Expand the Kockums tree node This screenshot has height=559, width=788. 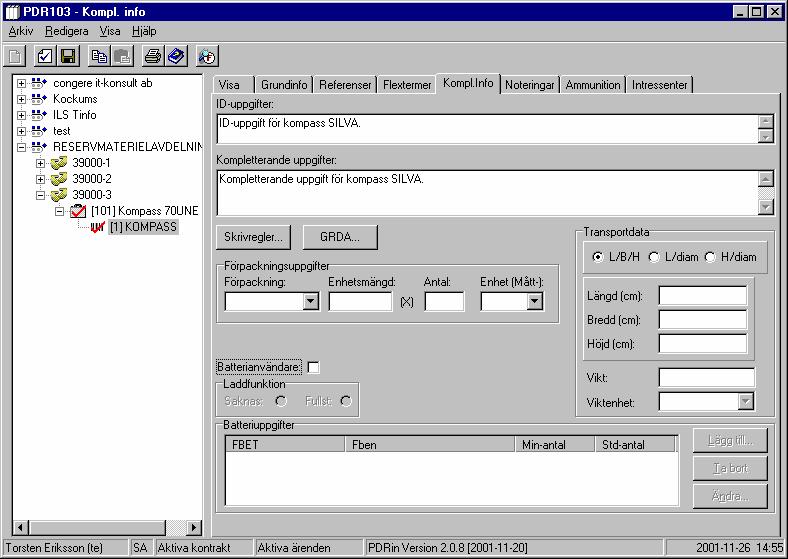[x=21, y=100]
